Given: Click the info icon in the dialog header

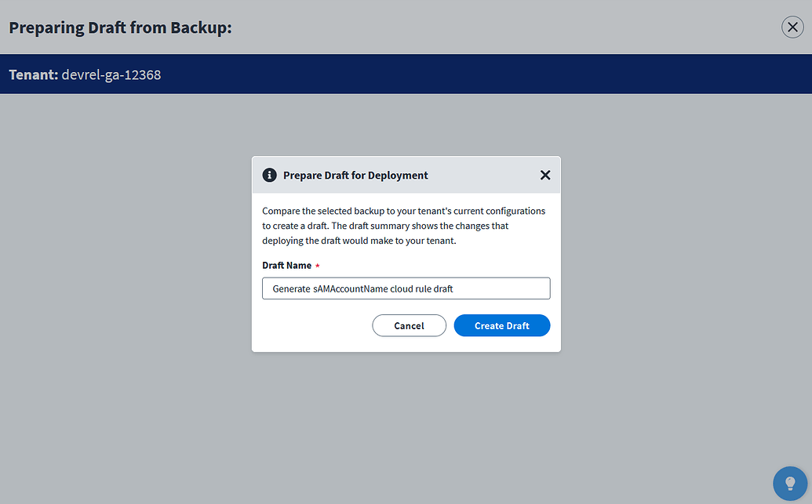Looking at the screenshot, I should click(x=269, y=175).
